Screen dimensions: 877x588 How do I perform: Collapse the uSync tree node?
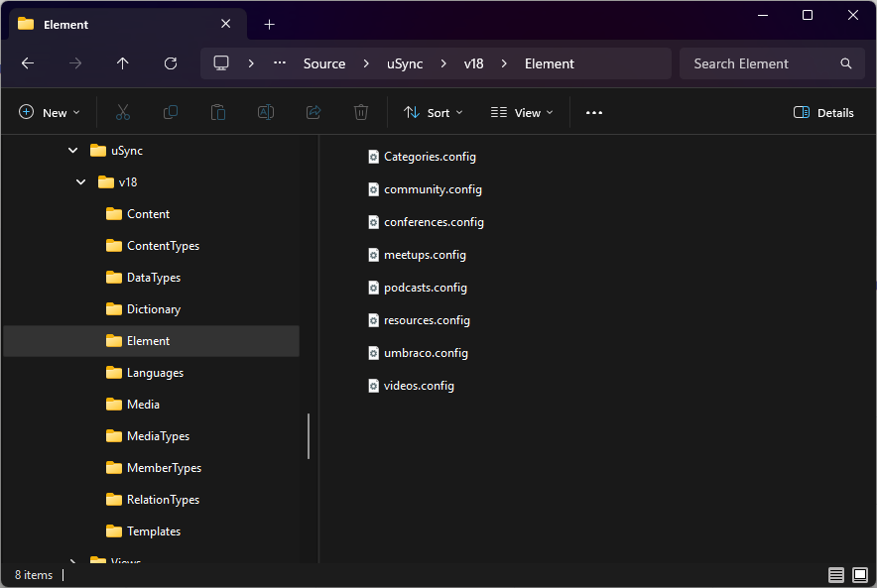(72, 151)
